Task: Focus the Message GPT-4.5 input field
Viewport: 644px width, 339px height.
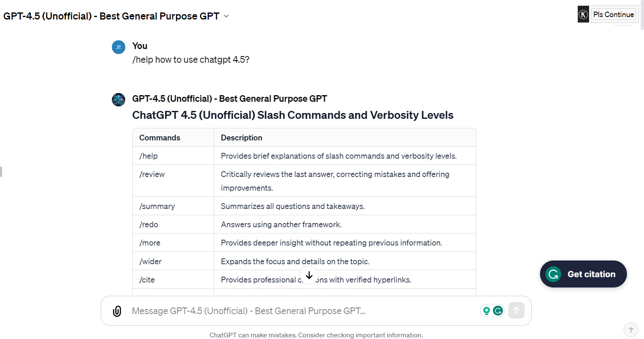Action: pyautogui.click(x=304, y=311)
